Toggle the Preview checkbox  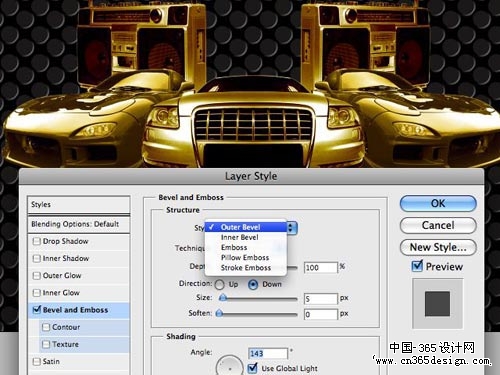(x=417, y=266)
